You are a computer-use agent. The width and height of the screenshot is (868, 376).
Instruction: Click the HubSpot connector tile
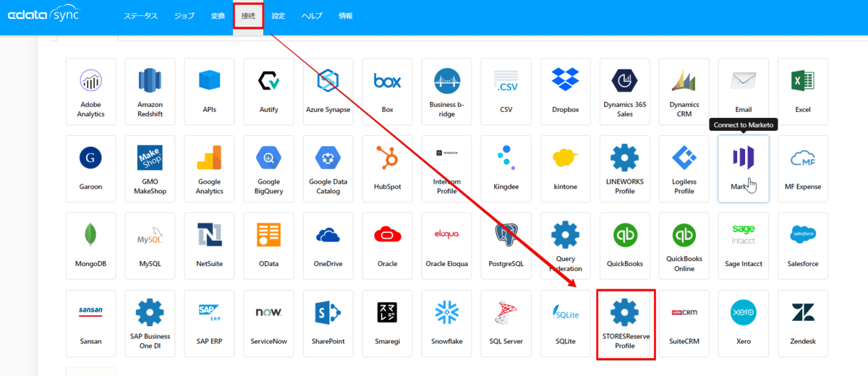pyautogui.click(x=387, y=168)
